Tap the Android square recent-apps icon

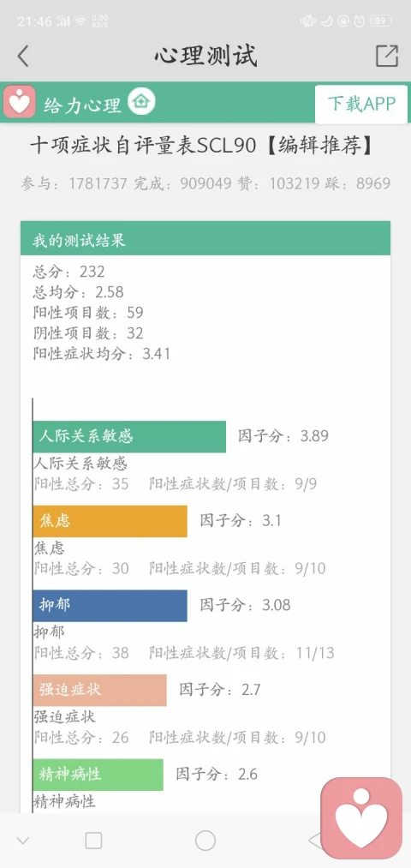(93, 841)
